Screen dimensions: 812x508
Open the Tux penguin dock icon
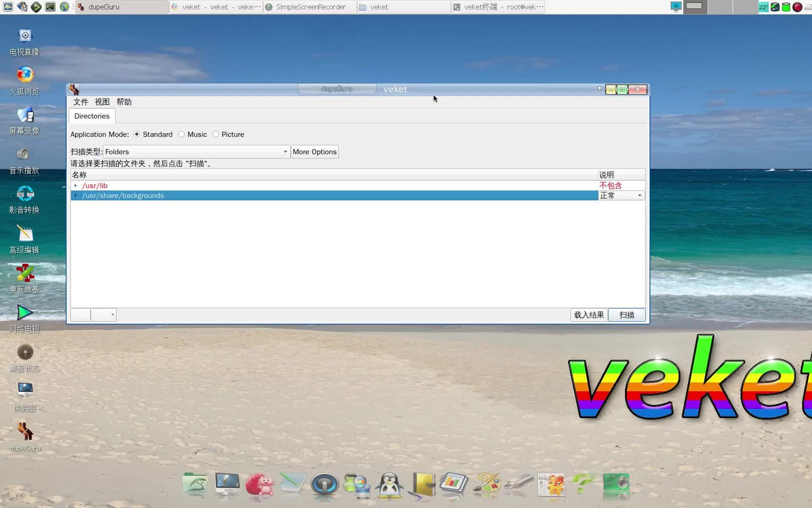(x=390, y=485)
